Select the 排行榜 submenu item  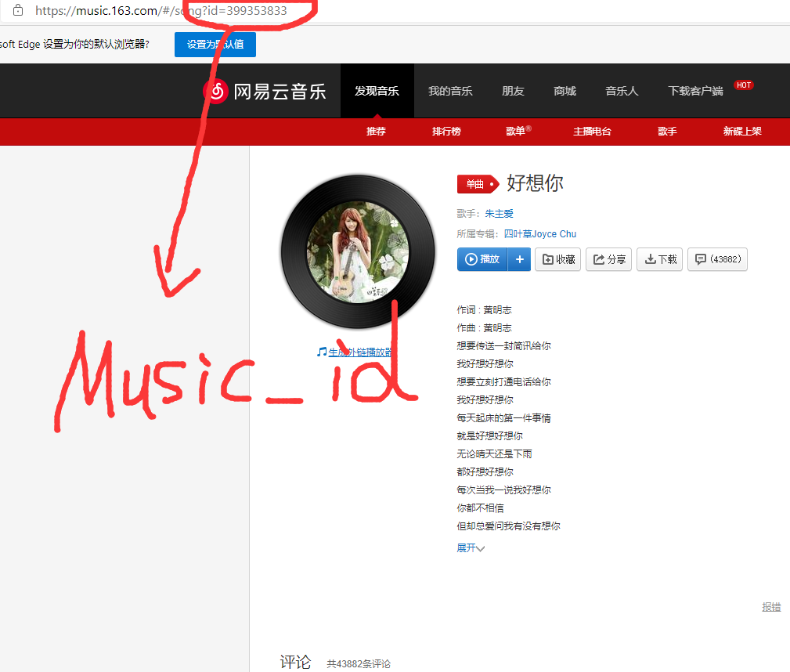tap(446, 132)
